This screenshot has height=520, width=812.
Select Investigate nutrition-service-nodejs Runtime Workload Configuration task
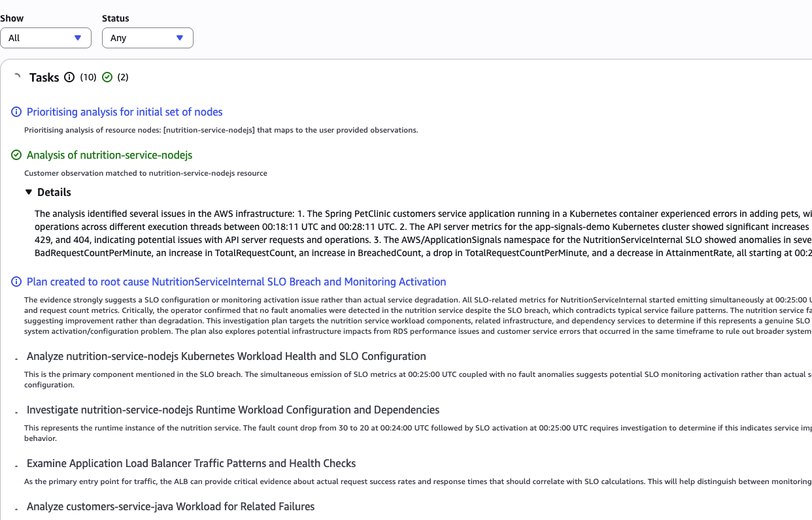pyautogui.click(x=233, y=410)
